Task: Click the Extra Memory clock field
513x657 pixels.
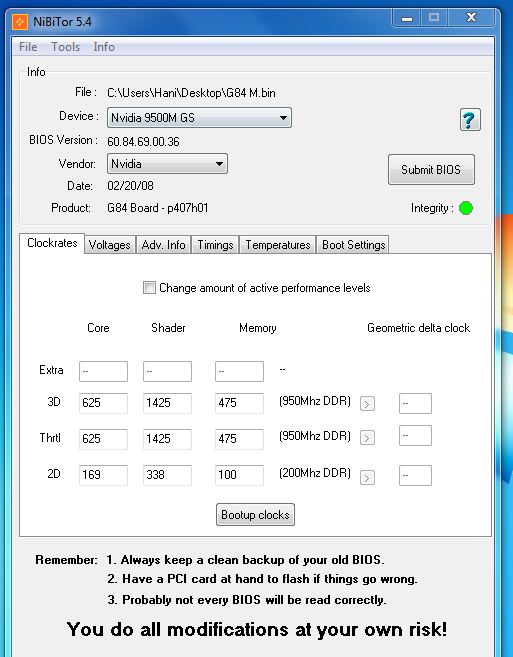Action: coord(239,371)
